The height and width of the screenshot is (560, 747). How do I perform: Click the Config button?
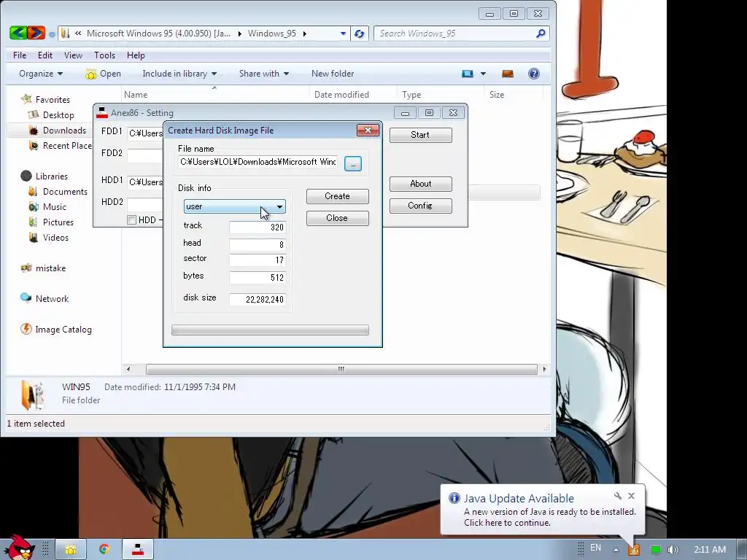click(x=420, y=206)
